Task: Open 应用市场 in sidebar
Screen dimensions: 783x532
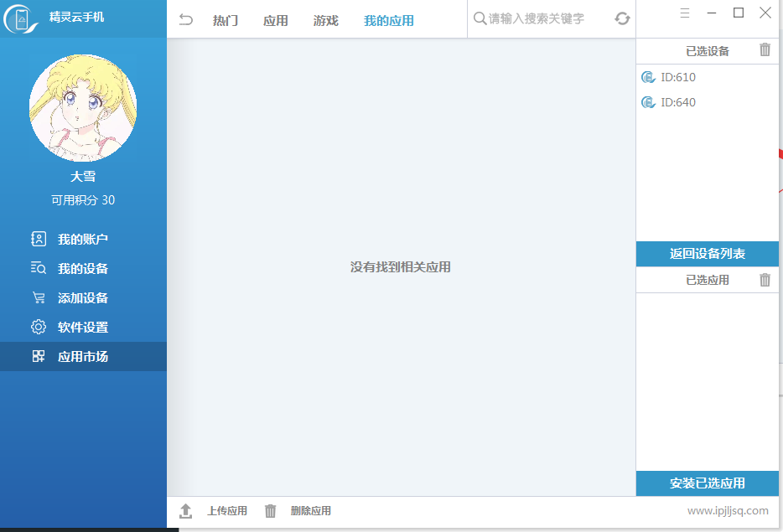Action: 83,356
